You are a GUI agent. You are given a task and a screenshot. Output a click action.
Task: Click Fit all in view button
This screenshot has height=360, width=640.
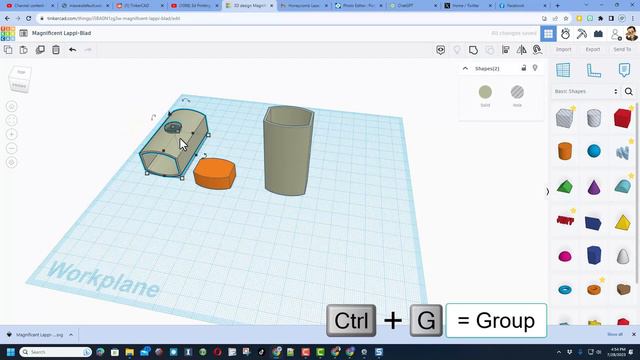tap(11, 120)
